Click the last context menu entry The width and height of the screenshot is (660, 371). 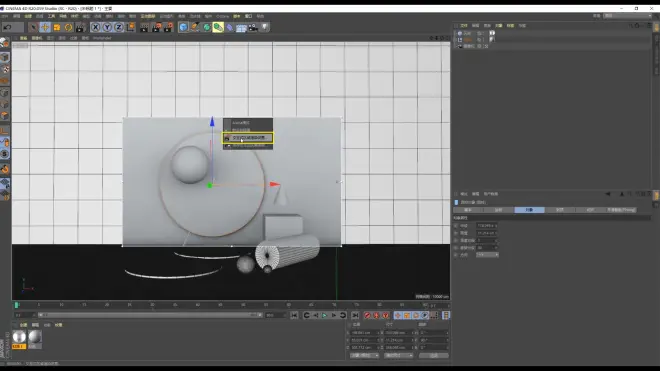tap(248, 146)
